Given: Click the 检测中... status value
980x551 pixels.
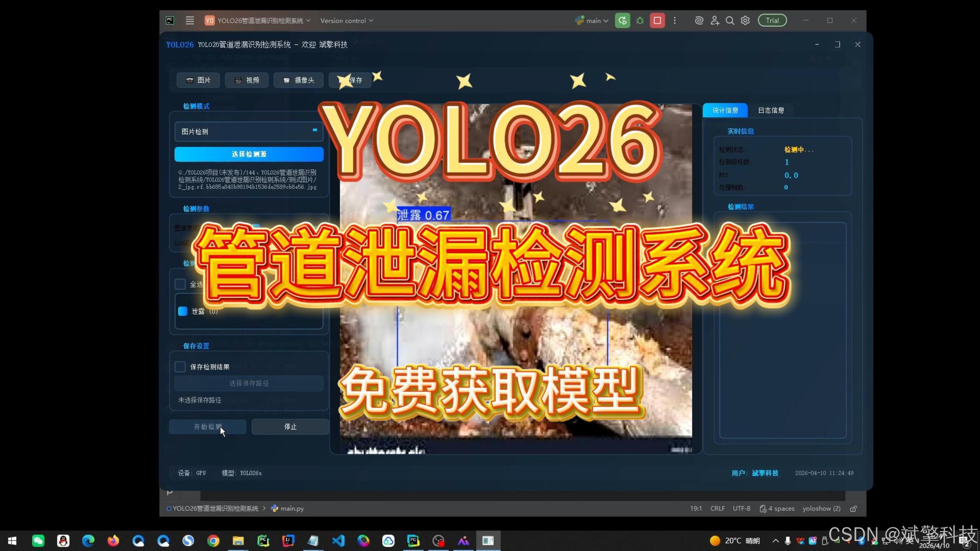Looking at the screenshot, I should tap(799, 150).
